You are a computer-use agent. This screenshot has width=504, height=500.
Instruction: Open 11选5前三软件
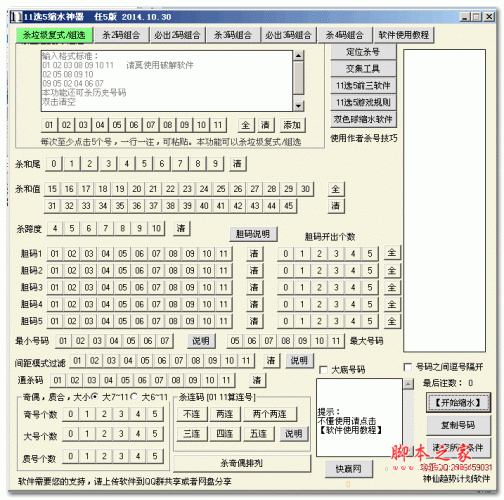[x=363, y=86]
